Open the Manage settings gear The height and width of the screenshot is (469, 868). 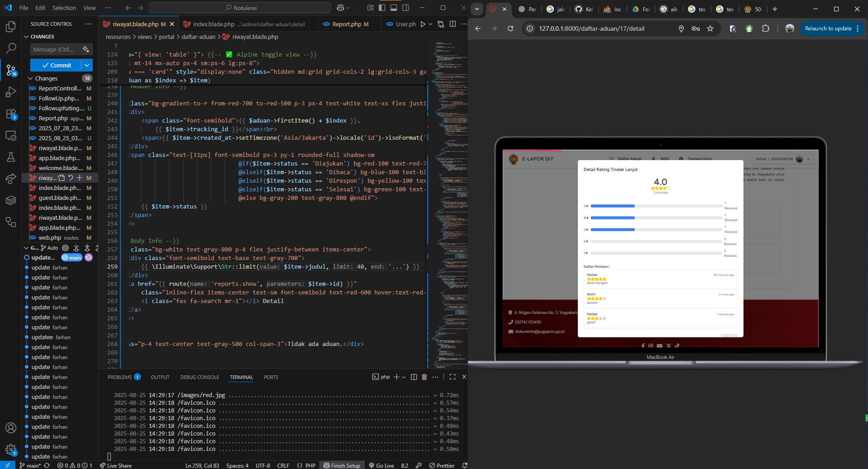click(x=11, y=449)
